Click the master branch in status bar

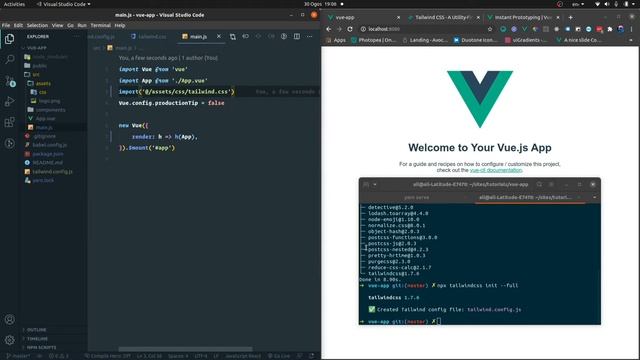19,356
